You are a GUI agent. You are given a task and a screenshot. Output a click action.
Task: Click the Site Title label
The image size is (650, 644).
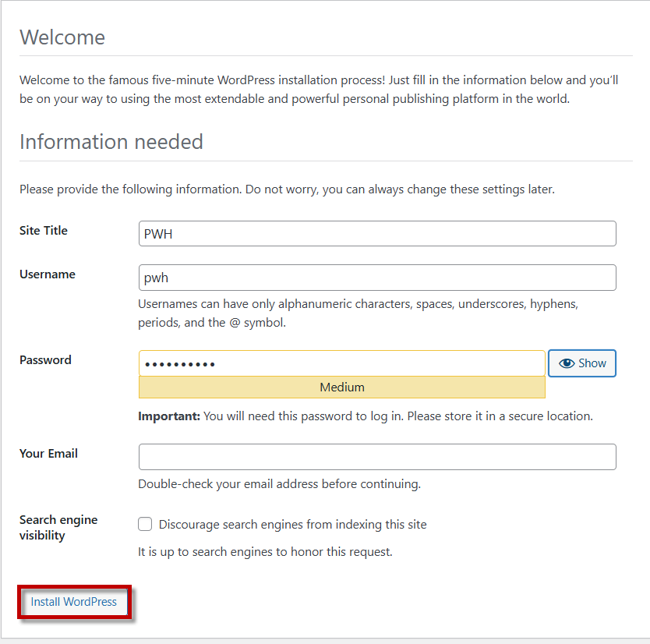pyautogui.click(x=44, y=231)
